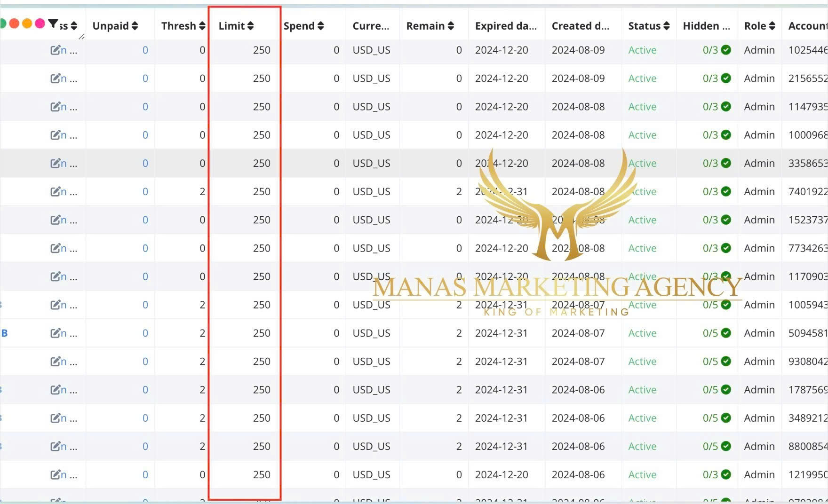The height and width of the screenshot is (504, 828).
Task: Sort the table by Limit column
Action: coord(250,26)
